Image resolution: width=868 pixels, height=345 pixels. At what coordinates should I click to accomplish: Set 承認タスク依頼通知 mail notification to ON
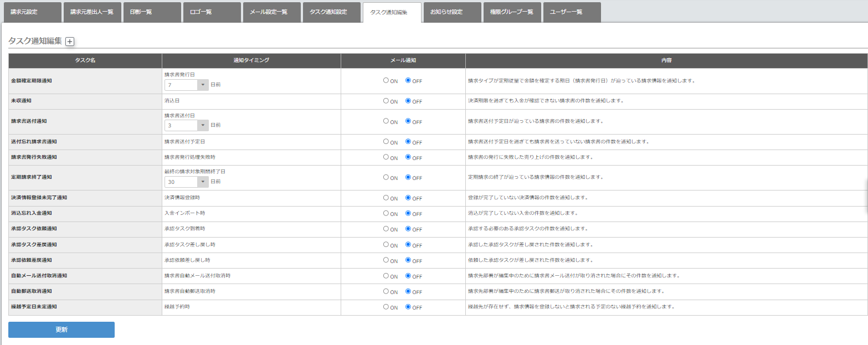click(x=386, y=229)
